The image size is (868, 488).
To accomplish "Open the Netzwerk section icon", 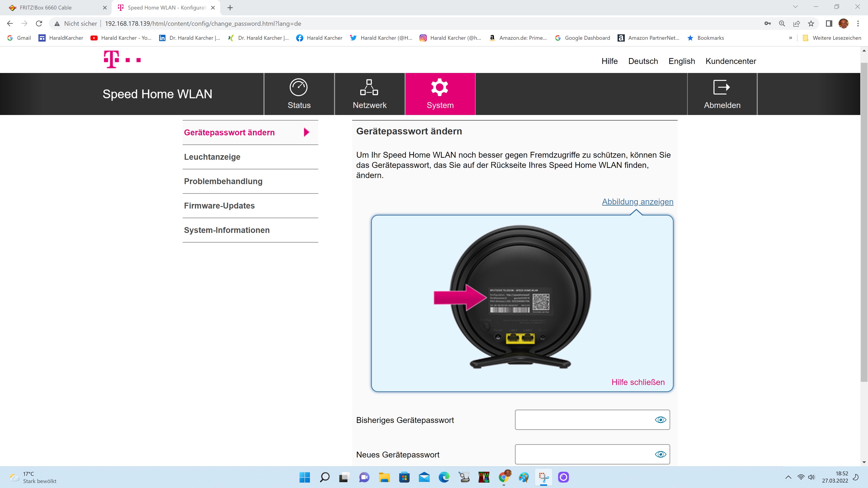I will pos(369,88).
